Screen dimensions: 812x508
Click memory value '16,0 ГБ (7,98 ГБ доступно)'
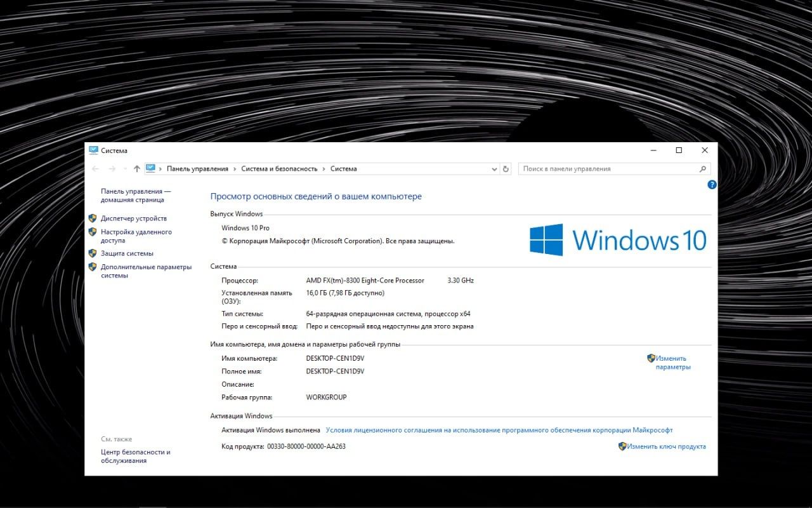click(345, 293)
